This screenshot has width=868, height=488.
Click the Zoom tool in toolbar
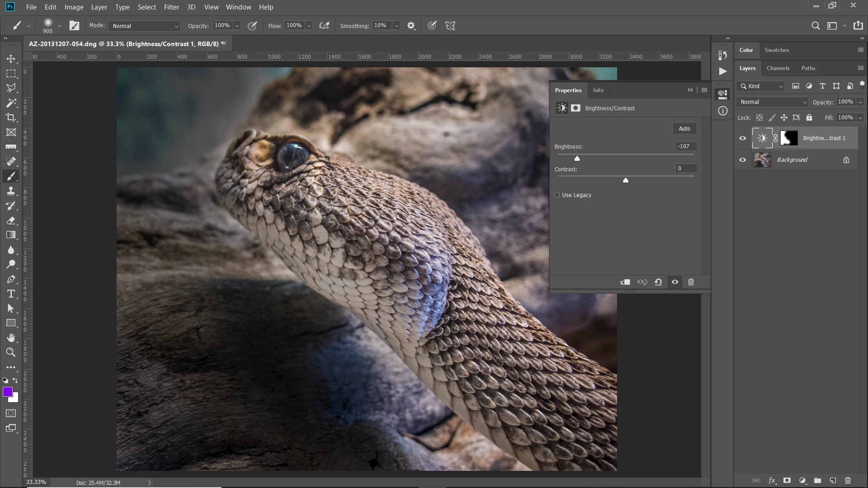[11, 352]
